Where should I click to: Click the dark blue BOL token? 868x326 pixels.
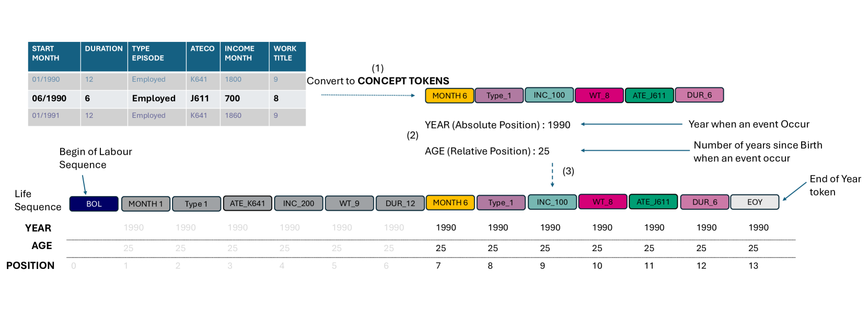click(x=94, y=204)
